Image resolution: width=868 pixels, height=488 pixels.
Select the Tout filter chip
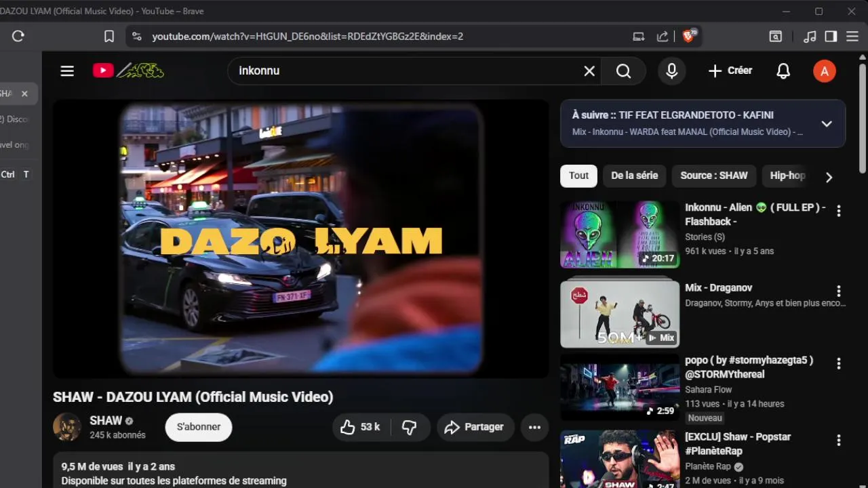coord(578,176)
